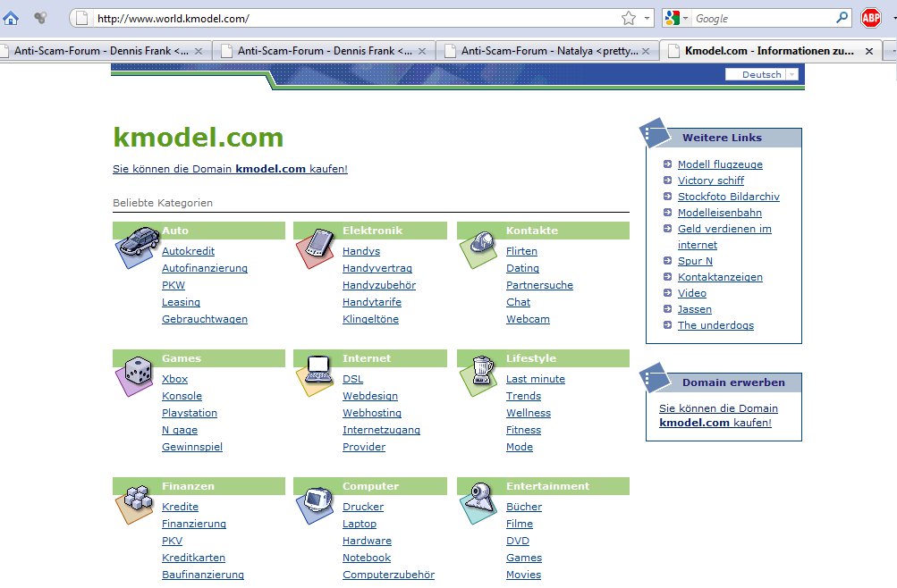The image size is (897, 588).
Task: Open the Deutsch language dropdown
Action: pos(761,74)
